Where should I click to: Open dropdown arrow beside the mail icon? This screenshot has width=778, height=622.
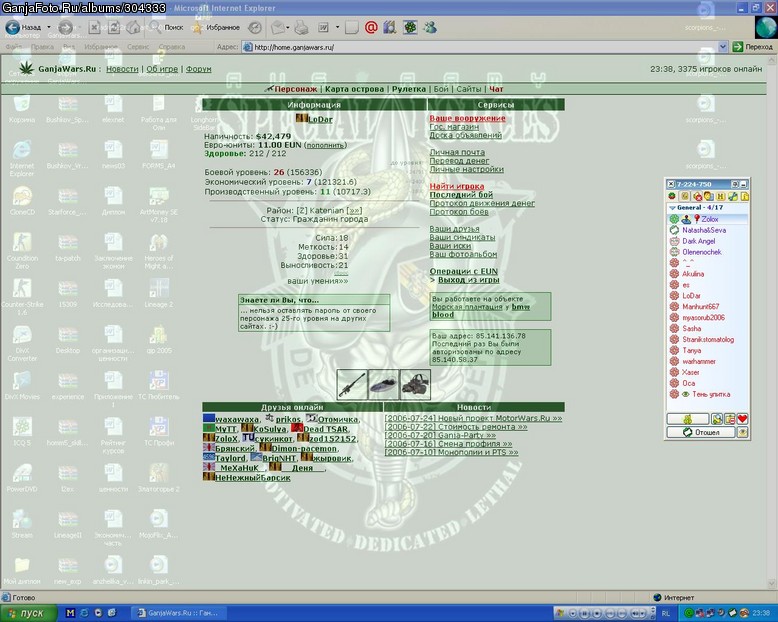pyautogui.click(x=288, y=28)
